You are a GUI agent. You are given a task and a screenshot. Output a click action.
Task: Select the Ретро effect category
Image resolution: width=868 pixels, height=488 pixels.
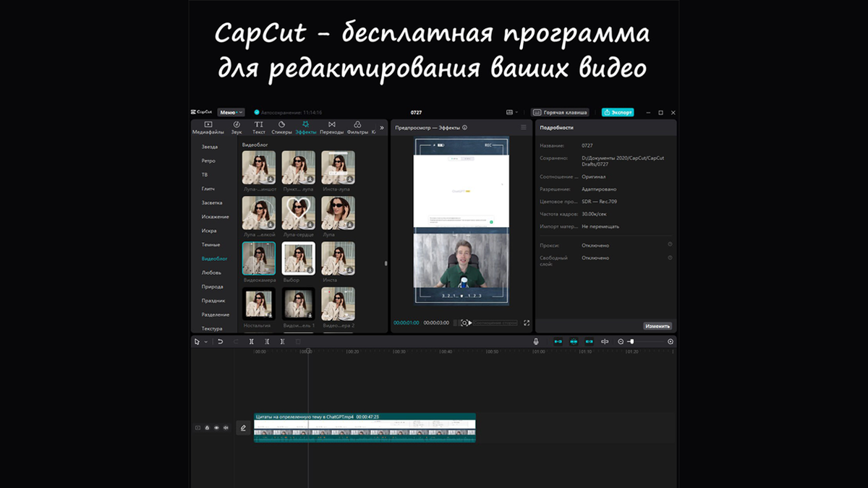(208, 160)
